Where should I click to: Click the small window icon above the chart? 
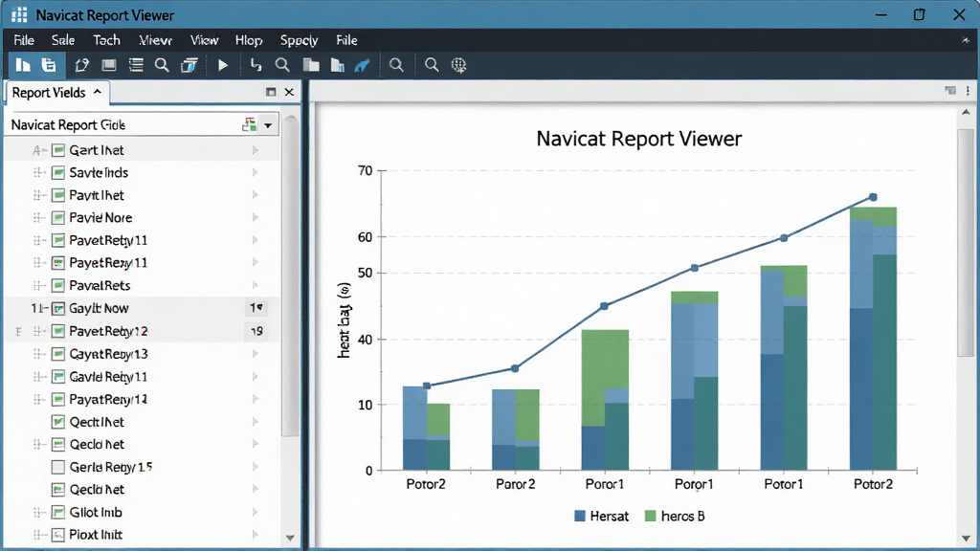[x=950, y=91]
